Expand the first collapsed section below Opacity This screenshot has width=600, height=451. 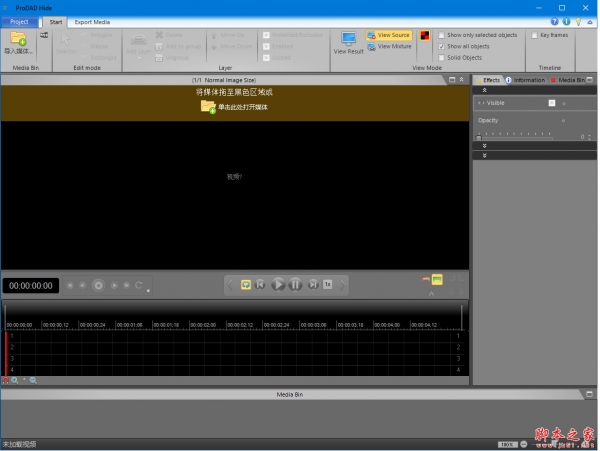point(485,146)
